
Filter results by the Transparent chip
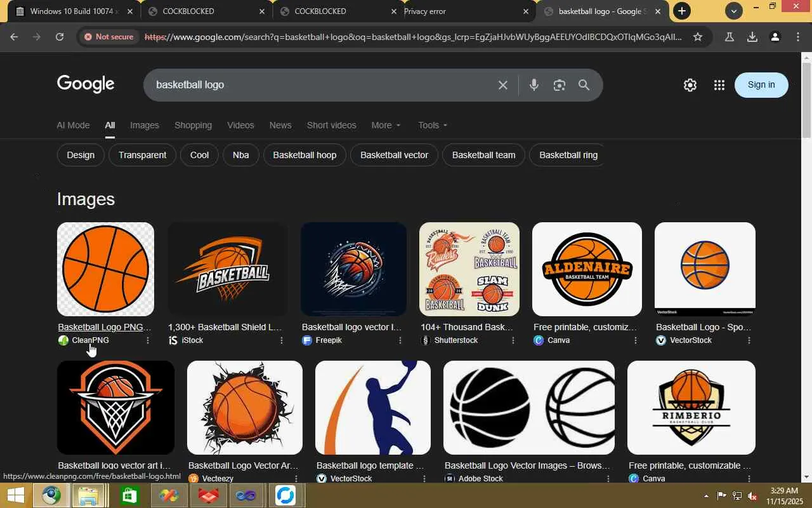point(142,155)
